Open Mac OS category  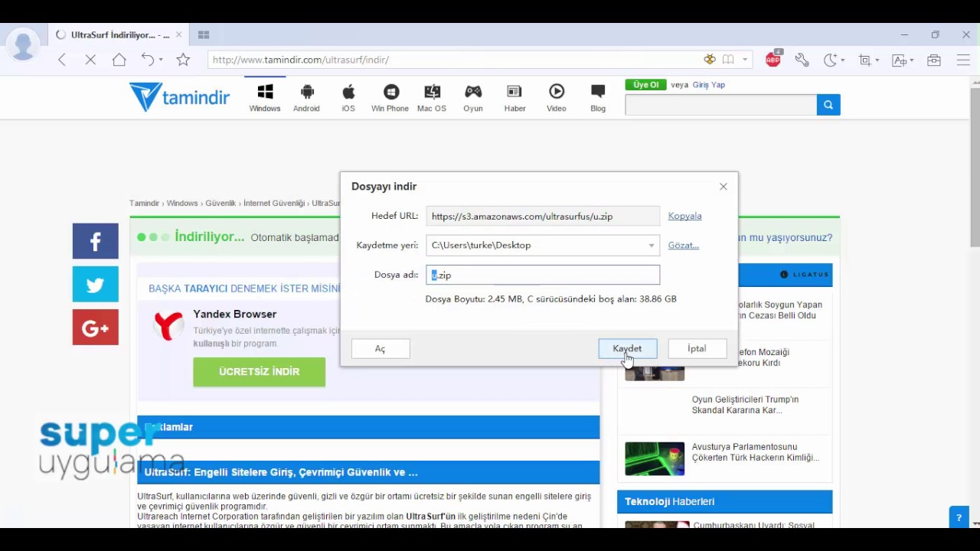(432, 98)
